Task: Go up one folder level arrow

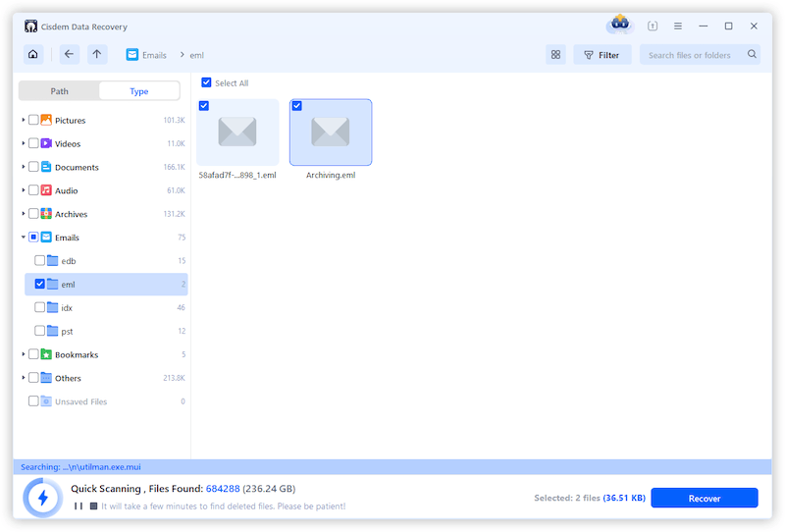Action: [x=97, y=54]
